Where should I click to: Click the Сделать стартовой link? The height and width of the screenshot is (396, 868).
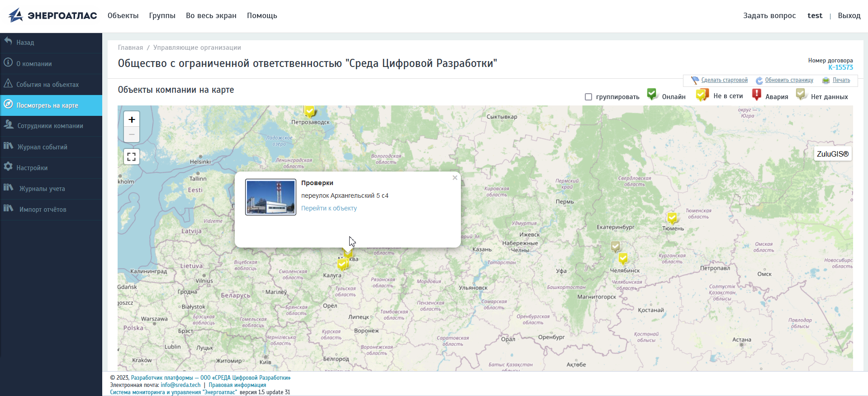click(x=724, y=80)
